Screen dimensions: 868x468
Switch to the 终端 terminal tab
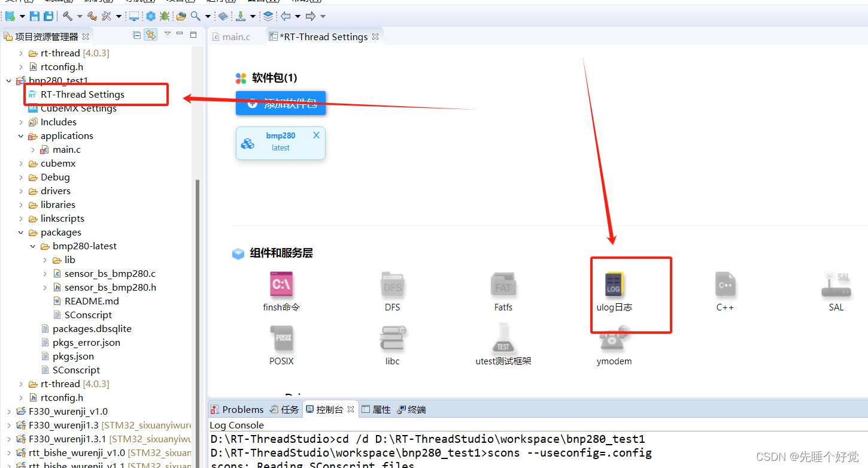412,409
